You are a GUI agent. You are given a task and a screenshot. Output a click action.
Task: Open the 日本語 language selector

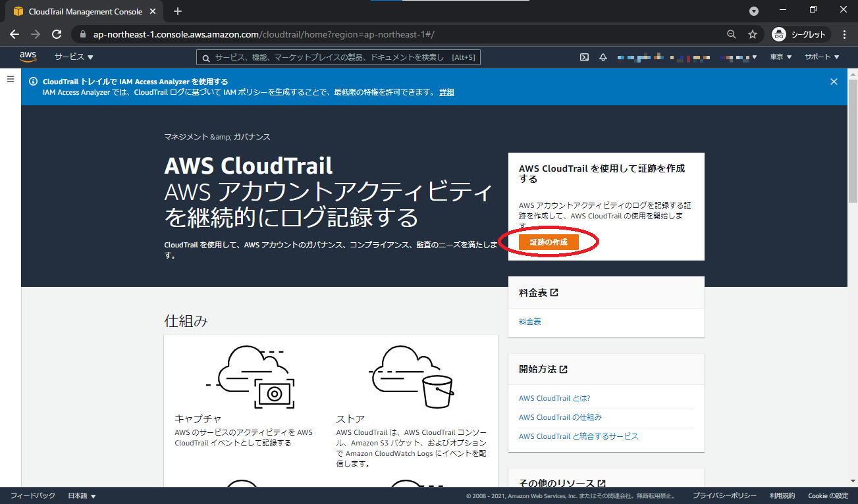[x=82, y=495]
